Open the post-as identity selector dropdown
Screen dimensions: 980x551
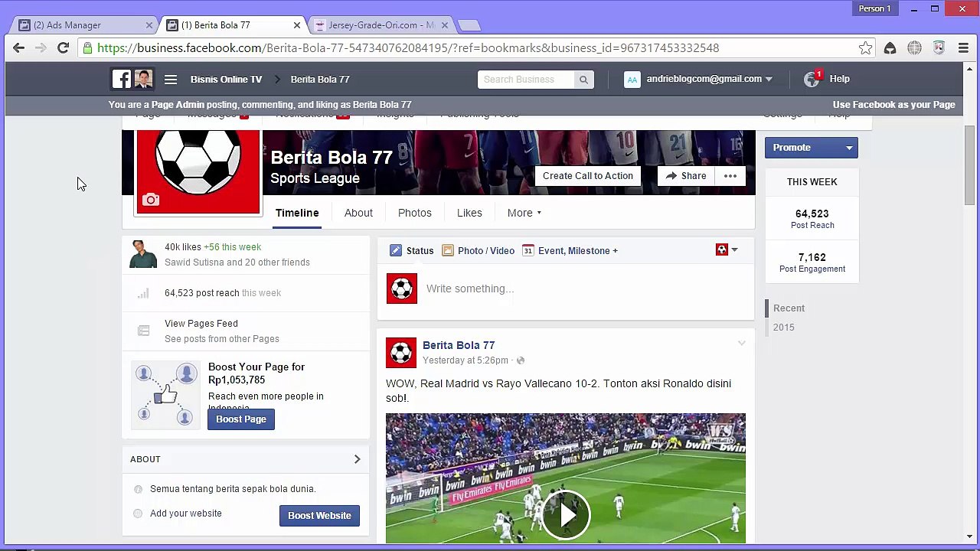pos(727,249)
